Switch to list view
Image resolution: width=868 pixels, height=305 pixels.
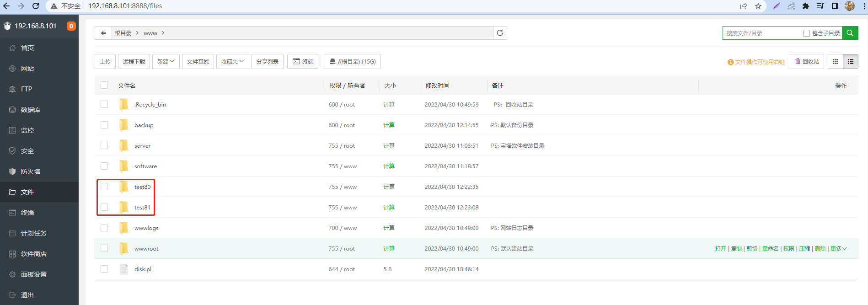pos(851,61)
